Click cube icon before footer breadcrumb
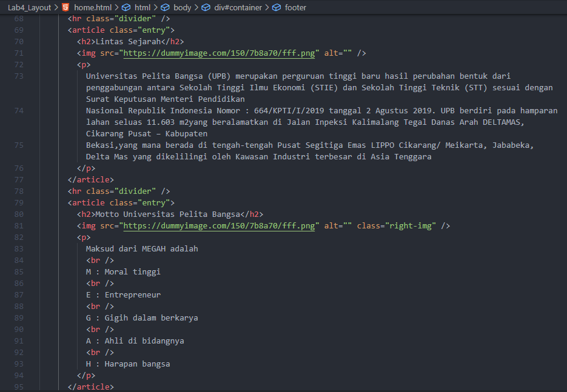 tap(277, 7)
